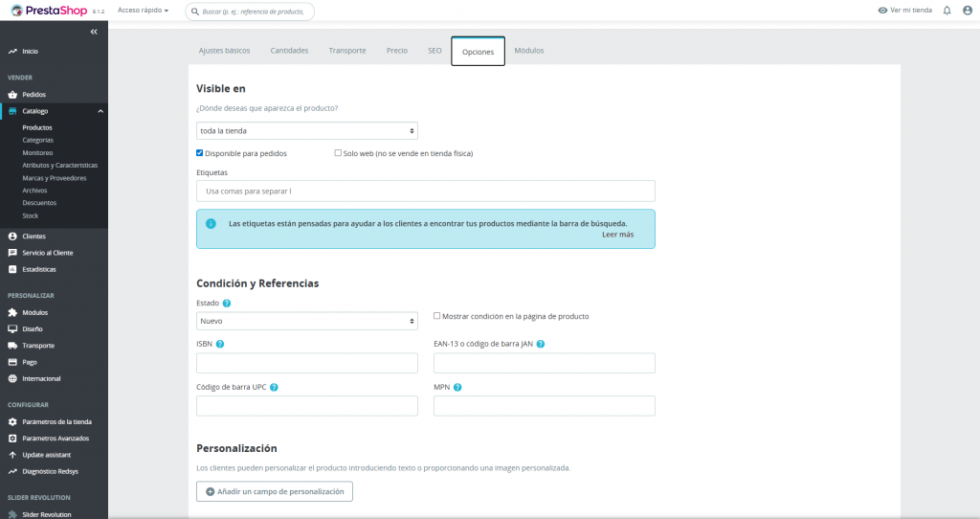Image resolution: width=980 pixels, height=519 pixels.
Task: Click the Pago credit card icon
Action: pos(12,362)
